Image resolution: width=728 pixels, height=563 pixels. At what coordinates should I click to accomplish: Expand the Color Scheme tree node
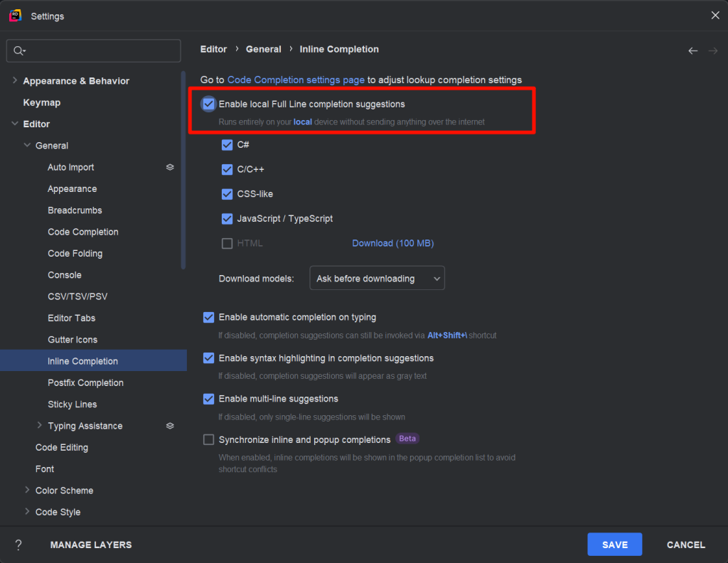pos(27,490)
